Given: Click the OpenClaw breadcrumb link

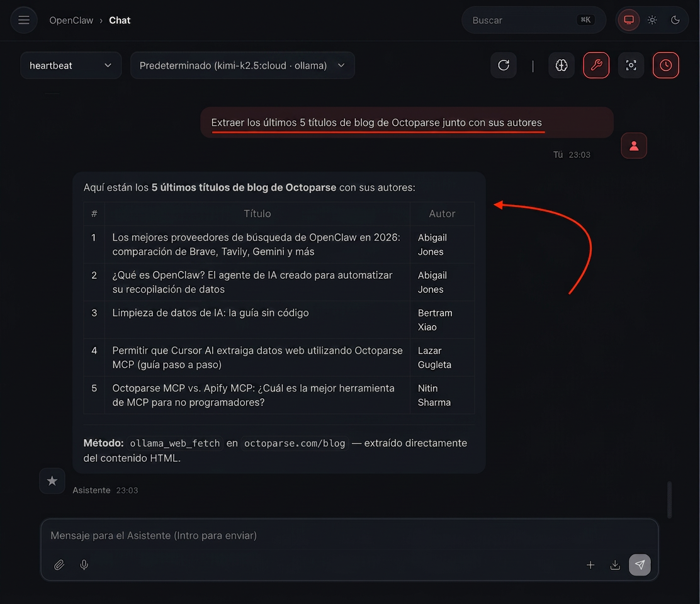Looking at the screenshot, I should coord(71,21).
